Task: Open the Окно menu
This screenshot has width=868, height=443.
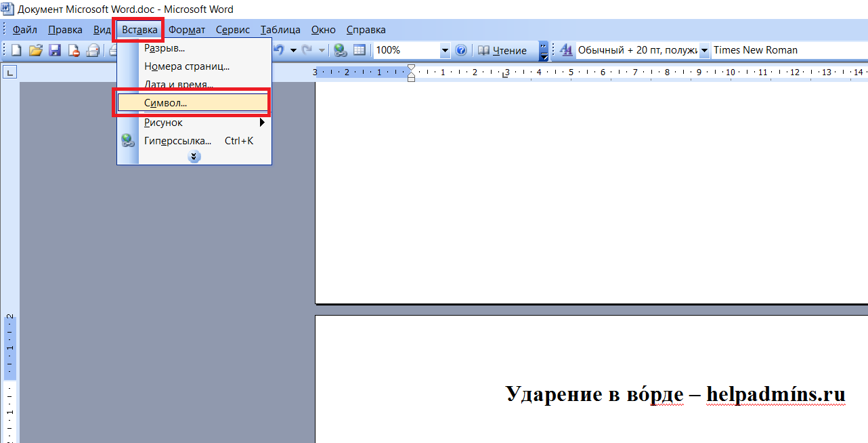Action: point(324,30)
